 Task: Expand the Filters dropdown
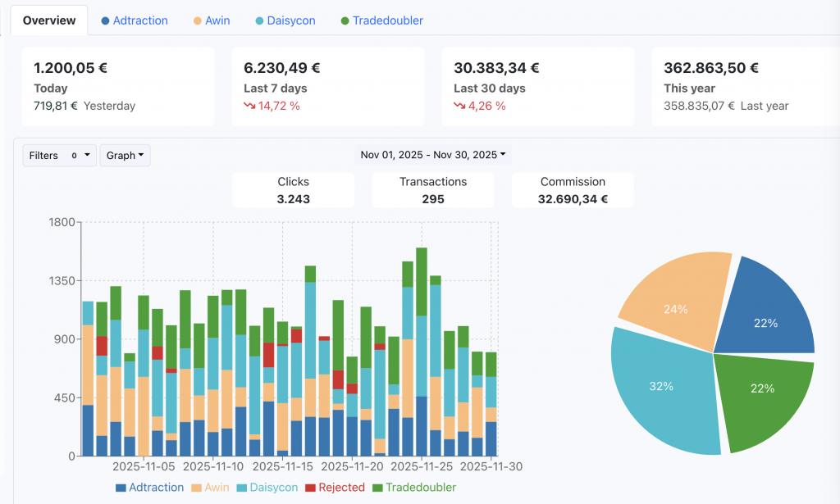pos(60,156)
